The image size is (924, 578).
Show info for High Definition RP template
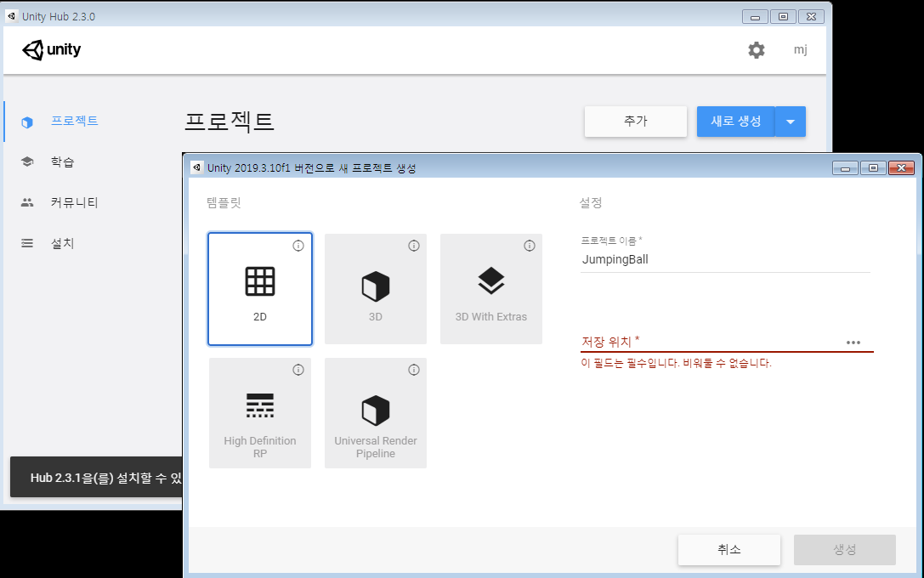pos(298,370)
